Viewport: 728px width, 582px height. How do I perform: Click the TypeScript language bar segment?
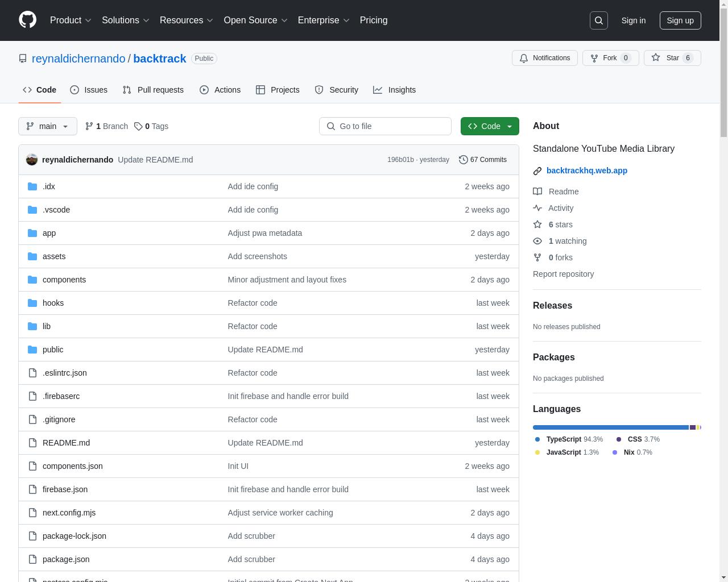(x=611, y=427)
